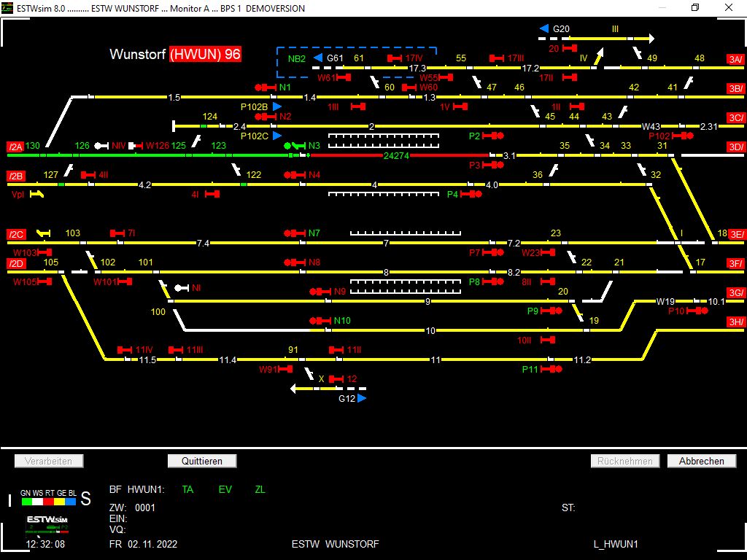Image resolution: width=747 pixels, height=560 pixels.
Task: Toggle the TA indicator for HWUN1
Action: click(x=187, y=489)
